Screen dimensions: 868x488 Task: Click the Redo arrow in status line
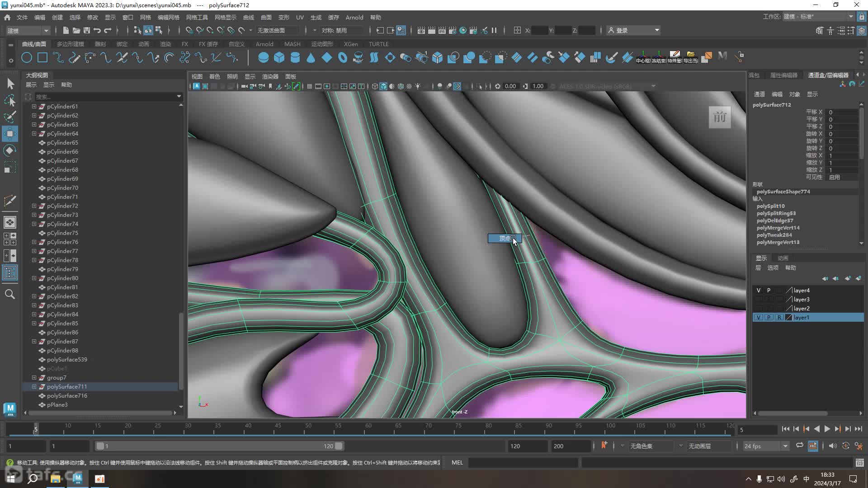point(108,30)
